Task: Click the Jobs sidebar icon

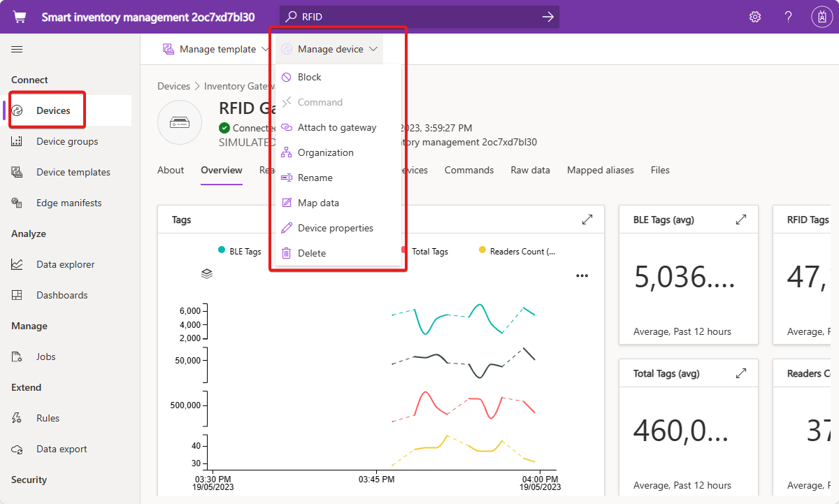Action: coord(17,357)
